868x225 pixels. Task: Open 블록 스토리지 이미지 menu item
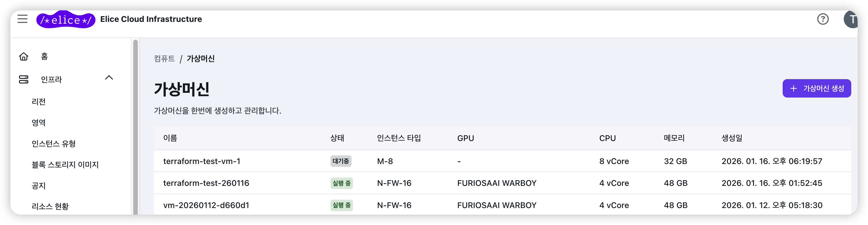tap(65, 165)
